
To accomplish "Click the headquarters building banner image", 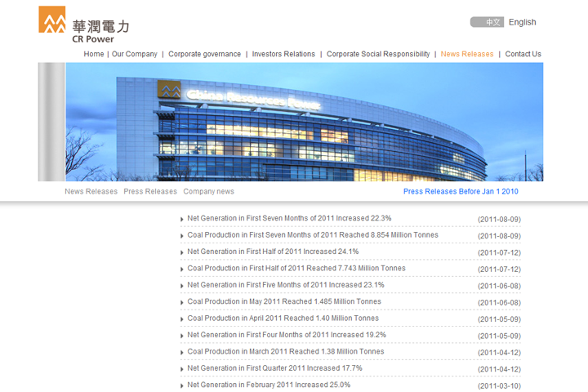I will click(x=304, y=122).
